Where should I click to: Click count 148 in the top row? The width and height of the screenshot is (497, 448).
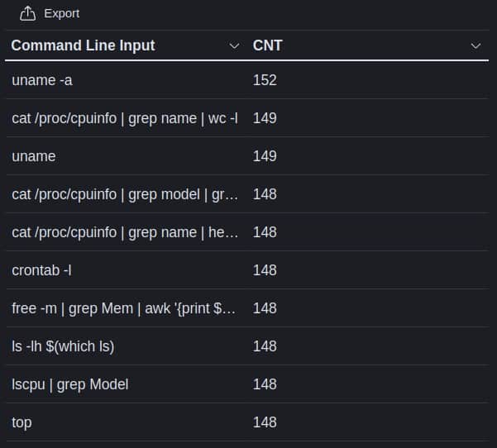point(265,422)
